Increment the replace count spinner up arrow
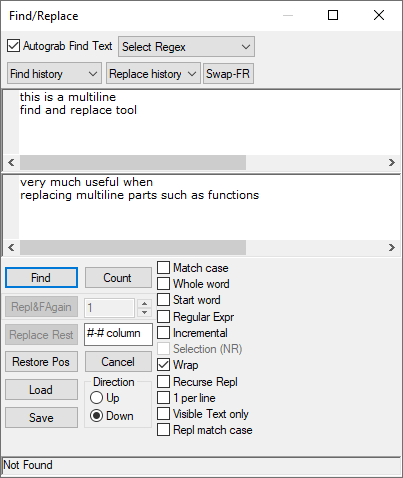Screen dimensions: 403x478 [x=144, y=303]
